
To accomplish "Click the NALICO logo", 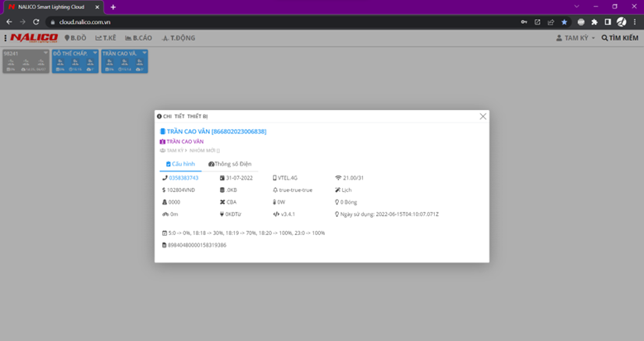I will 34,38.
